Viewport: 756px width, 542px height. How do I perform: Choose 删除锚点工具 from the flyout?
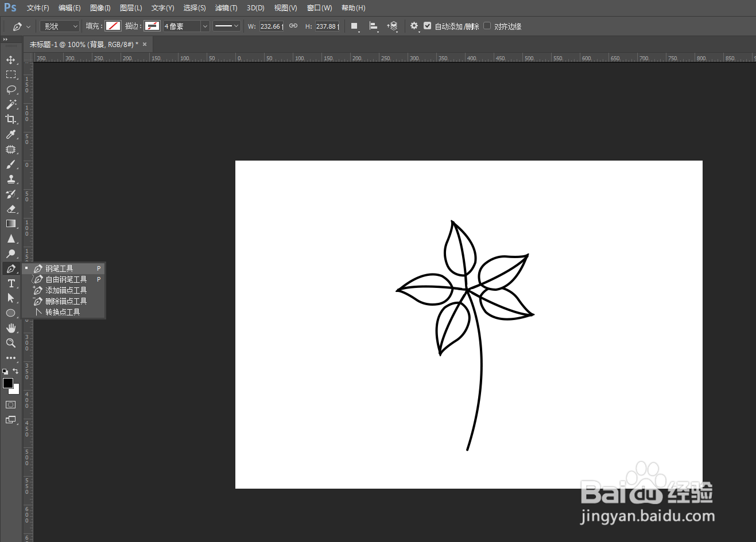(64, 301)
